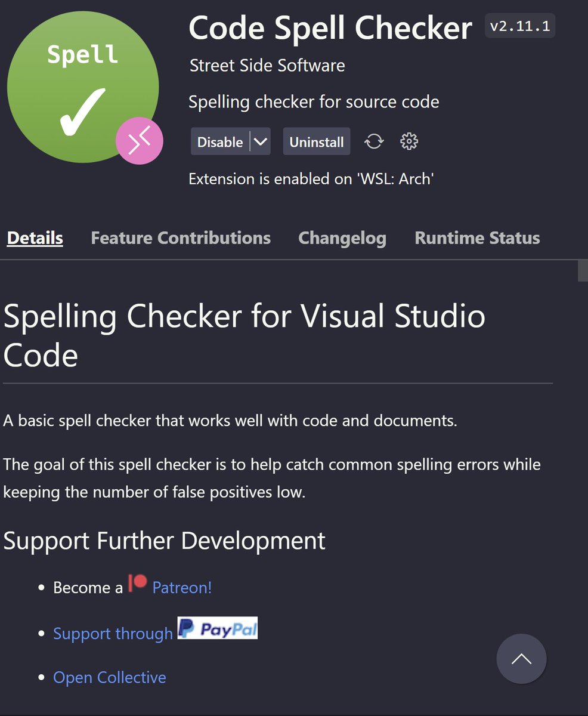Open the Patreon! link
588x716 pixels.
click(182, 587)
